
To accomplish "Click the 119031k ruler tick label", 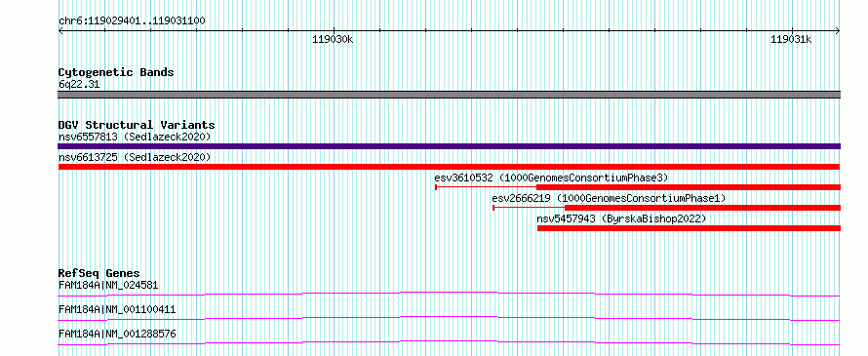I will pos(791,39).
